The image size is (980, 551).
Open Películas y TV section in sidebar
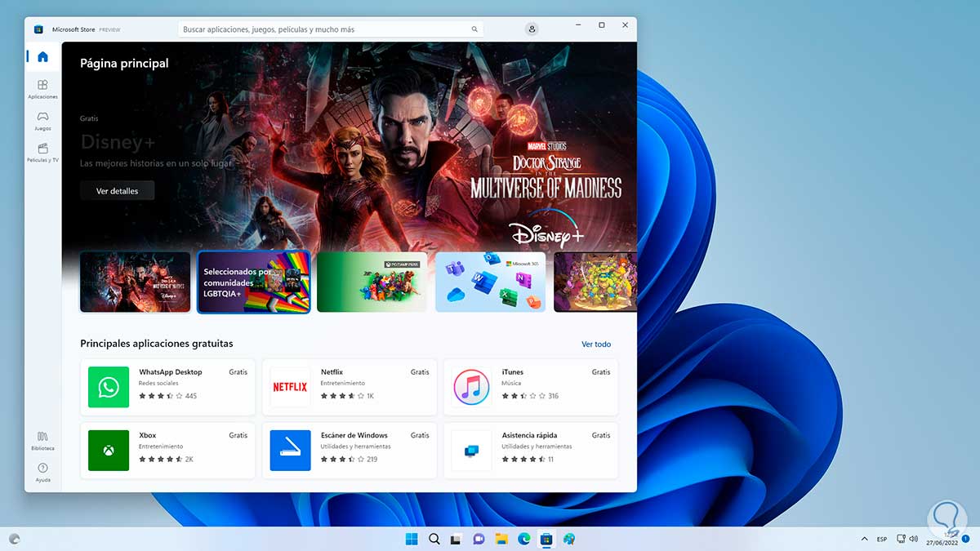[x=42, y=153]
